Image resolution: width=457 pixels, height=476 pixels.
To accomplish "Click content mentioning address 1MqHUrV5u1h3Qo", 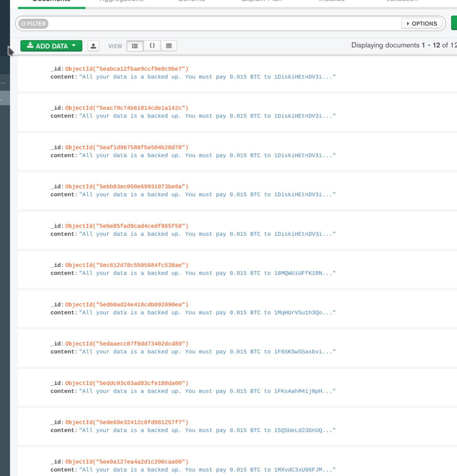I will tap(207, 312).
